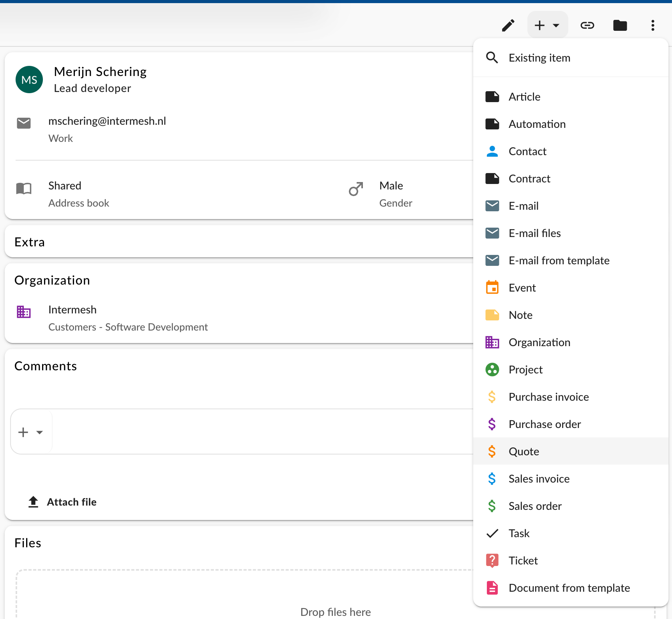Select Sales invoice menu entry
This screenshot has height=619, width=672.
pos(571,479)
